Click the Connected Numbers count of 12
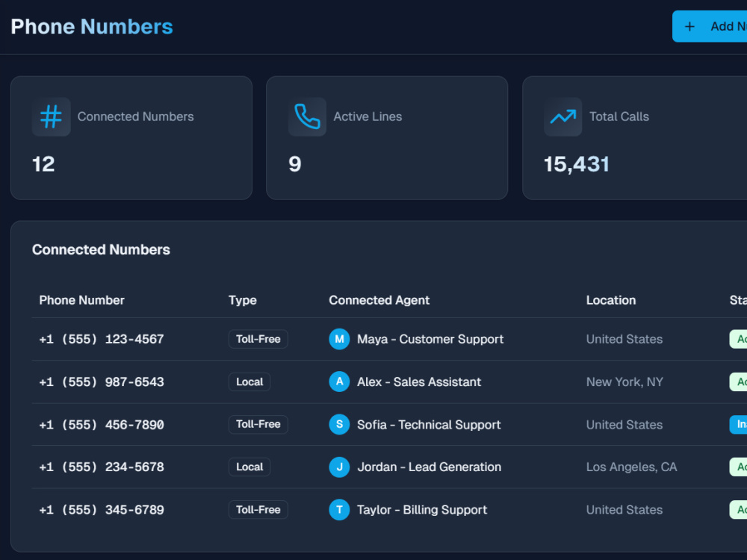747x560 pixels. pyautogui.click(x=43, y=164)
